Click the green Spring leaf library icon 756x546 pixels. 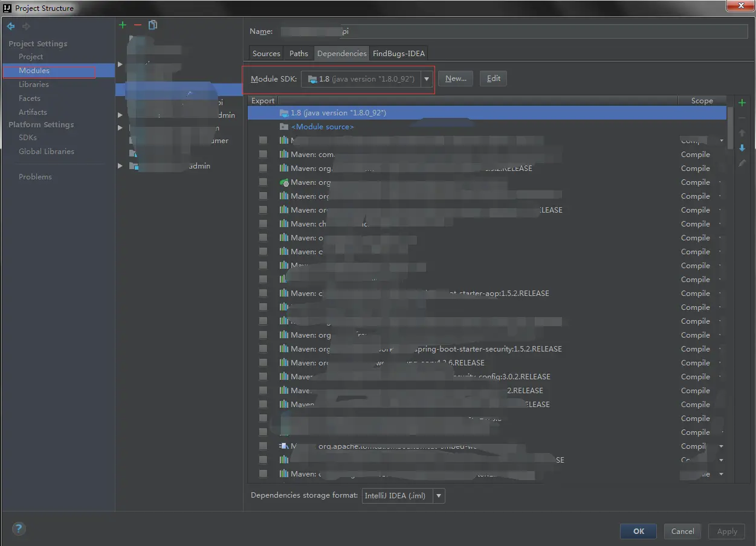point(284,182)
